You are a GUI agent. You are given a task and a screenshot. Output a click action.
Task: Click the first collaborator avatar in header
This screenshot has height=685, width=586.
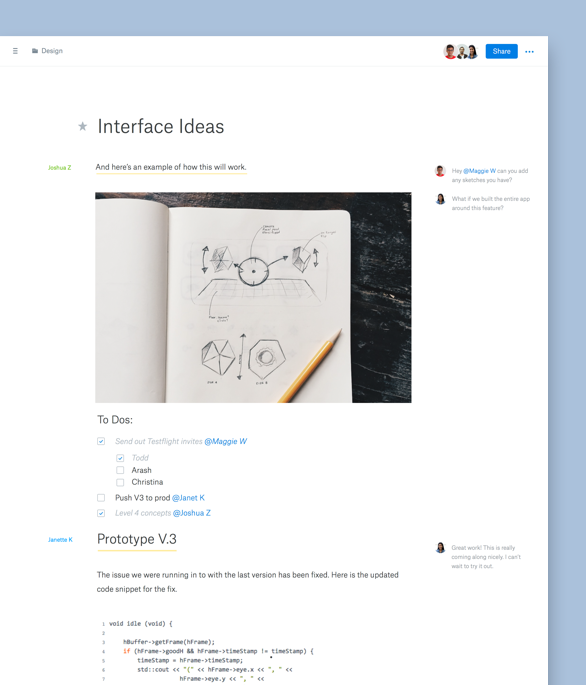[x=450, y=52]
